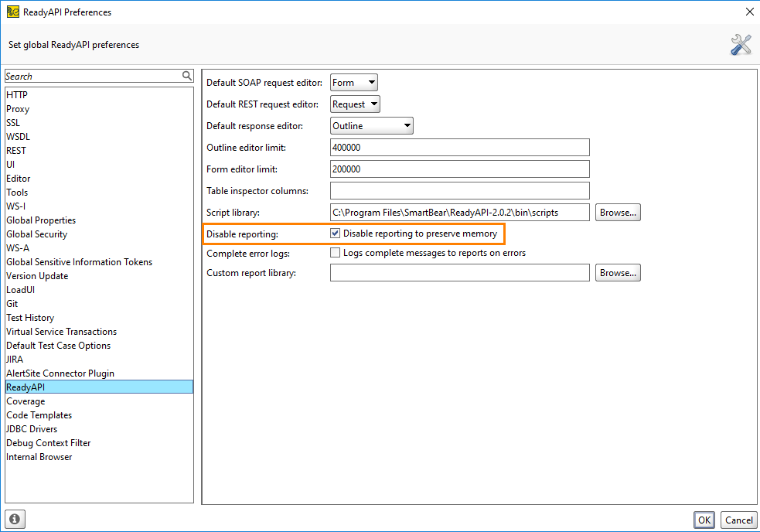Screen dimensions: 760x532
Task: Enable Logs complete messages to reports on errors
Action: click(x=335, y=253)
